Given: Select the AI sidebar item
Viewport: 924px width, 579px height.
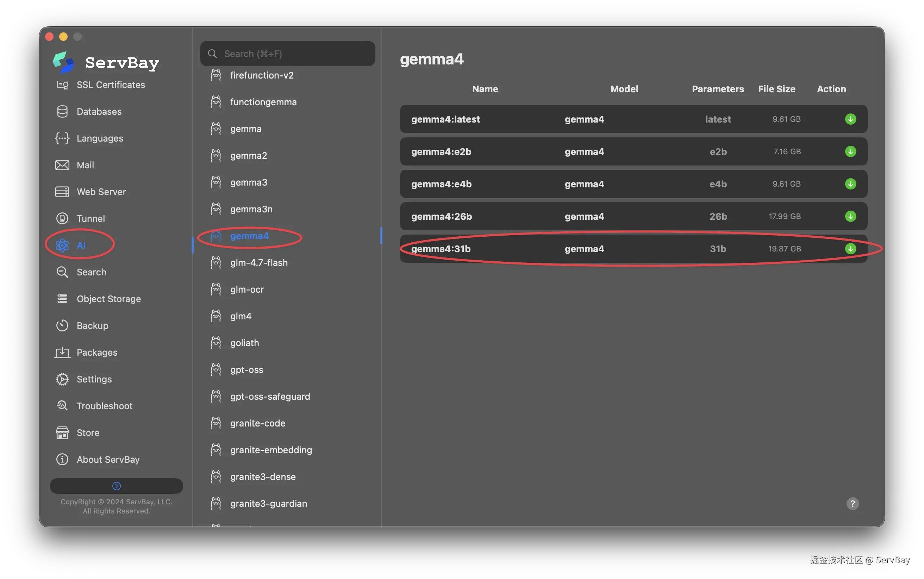Looking at the screenshot, I should tap(81, 245).
